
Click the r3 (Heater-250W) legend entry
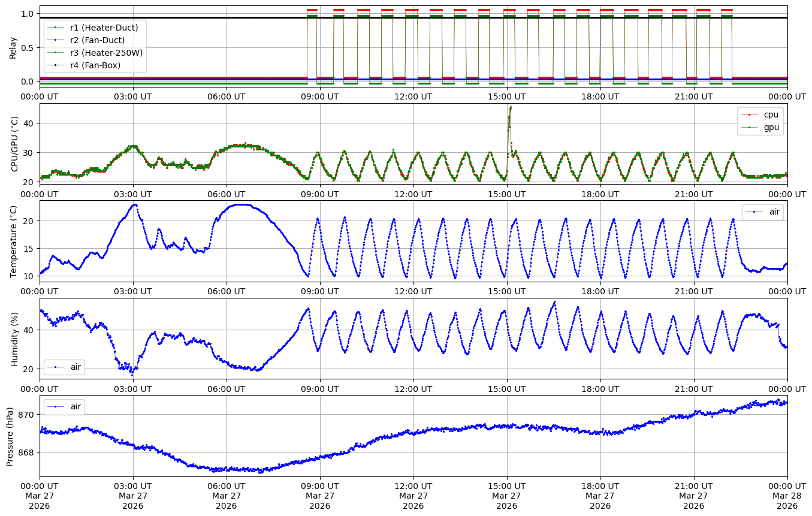[x=106, y=53]
